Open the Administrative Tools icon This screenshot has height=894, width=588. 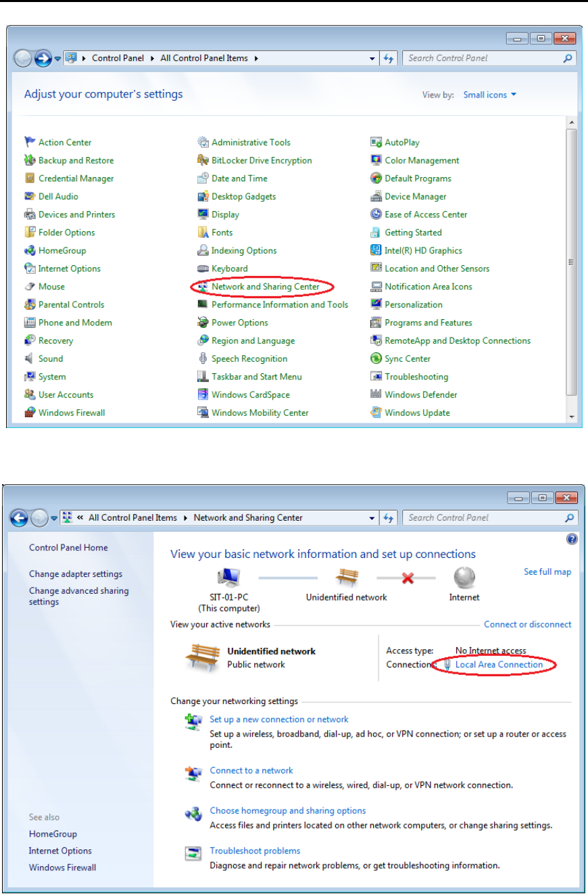click(x=203, y=142)
